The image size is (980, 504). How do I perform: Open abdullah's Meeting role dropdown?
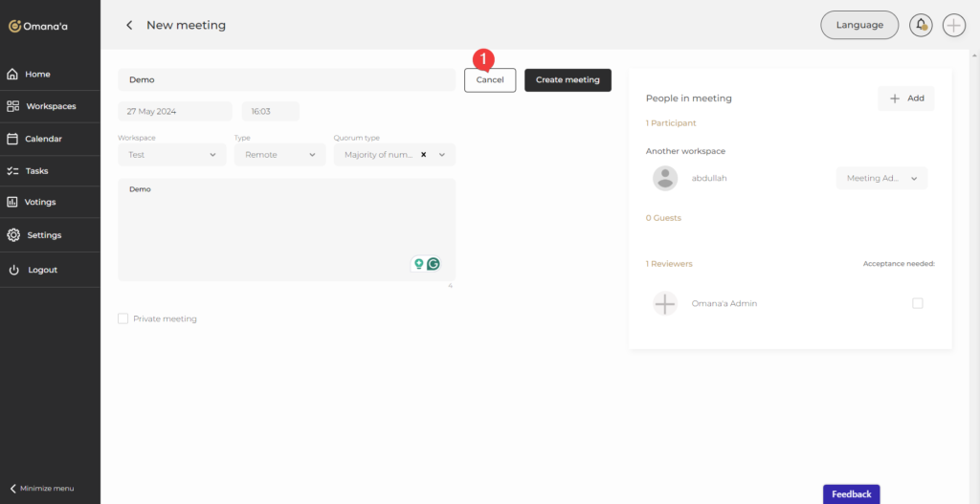[881, 178]
